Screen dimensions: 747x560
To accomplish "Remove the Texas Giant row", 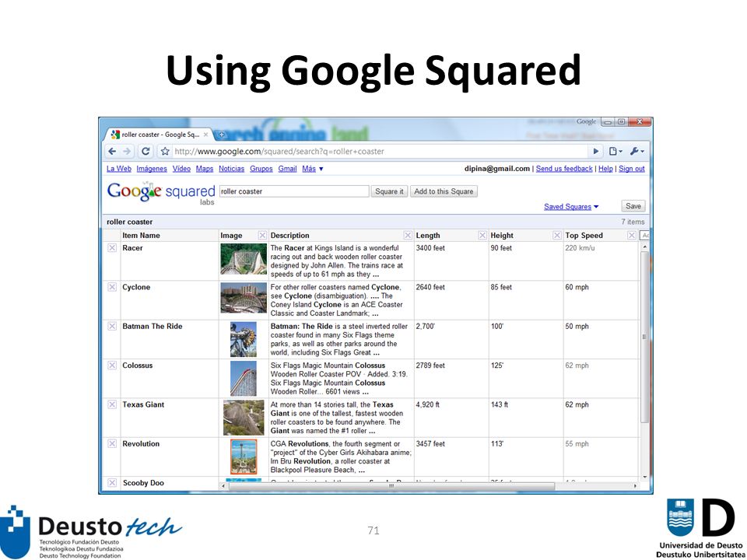I will point(112,404).
